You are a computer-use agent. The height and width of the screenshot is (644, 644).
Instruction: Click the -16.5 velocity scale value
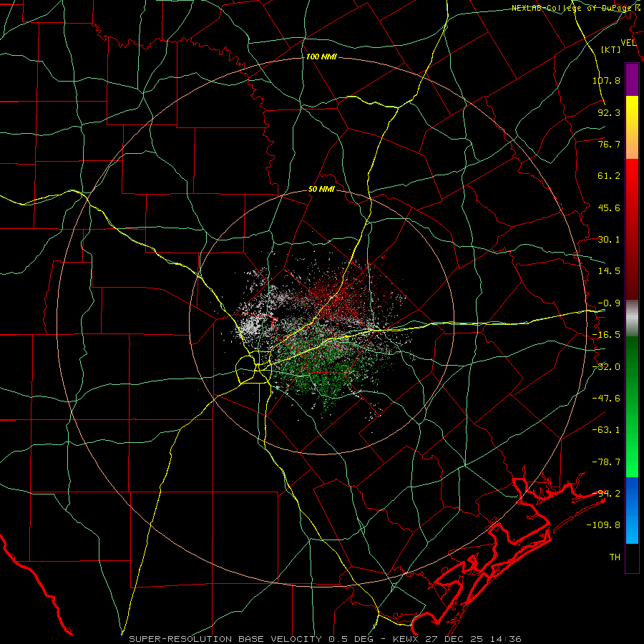pyautogui.click(x=606, y=335)
